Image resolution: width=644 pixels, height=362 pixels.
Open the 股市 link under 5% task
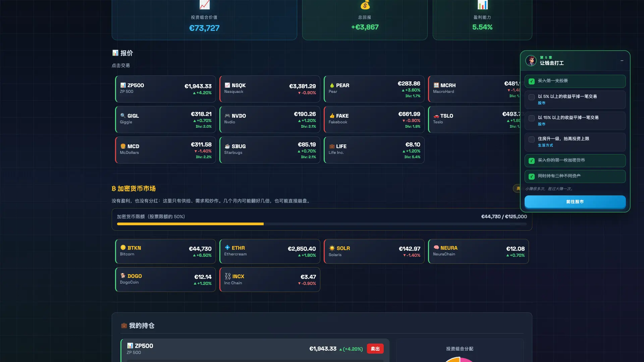pos(541,103)
